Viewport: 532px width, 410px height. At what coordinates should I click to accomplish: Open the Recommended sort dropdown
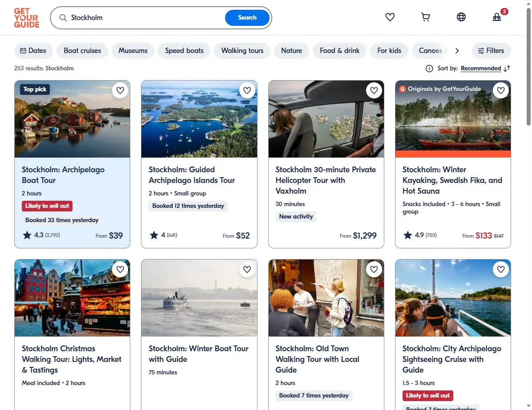coord(481,69)
